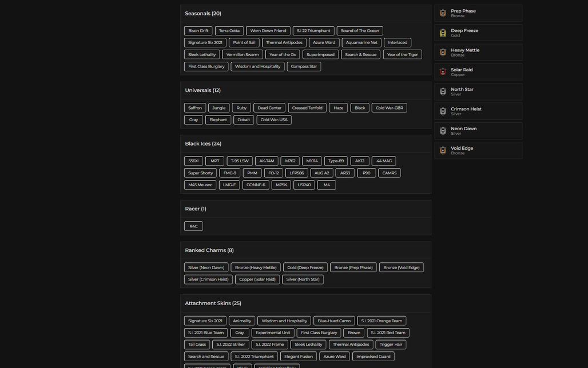Choose the Elegant Fusion attachment skin

(299, 357)
